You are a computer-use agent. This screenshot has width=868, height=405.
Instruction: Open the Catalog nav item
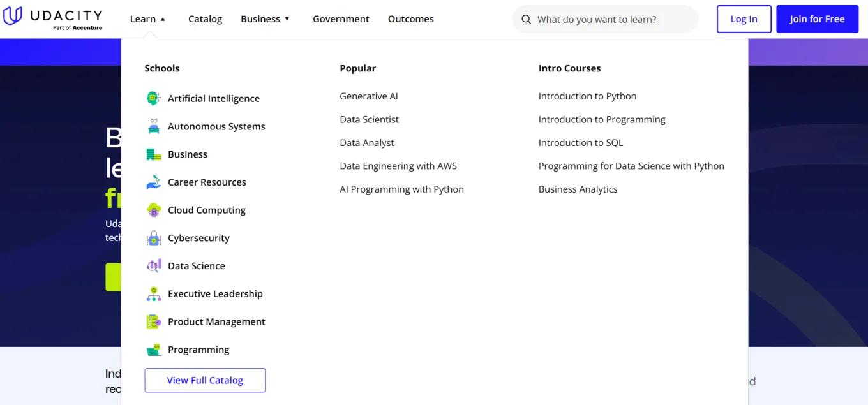205,19
